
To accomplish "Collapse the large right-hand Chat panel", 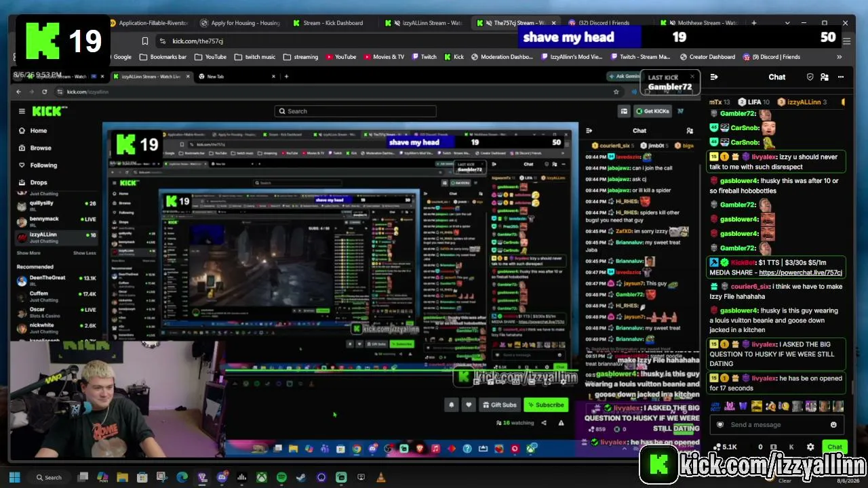I will click(x=714, y=77).
